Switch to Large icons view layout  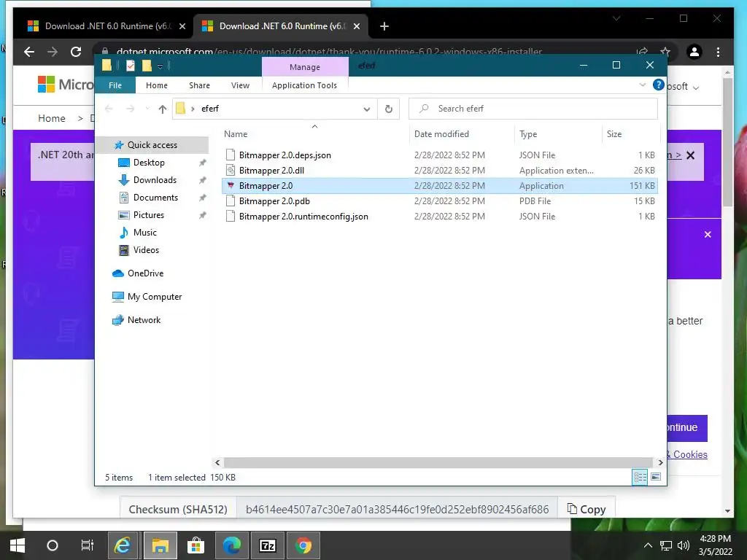coord(656,477)
